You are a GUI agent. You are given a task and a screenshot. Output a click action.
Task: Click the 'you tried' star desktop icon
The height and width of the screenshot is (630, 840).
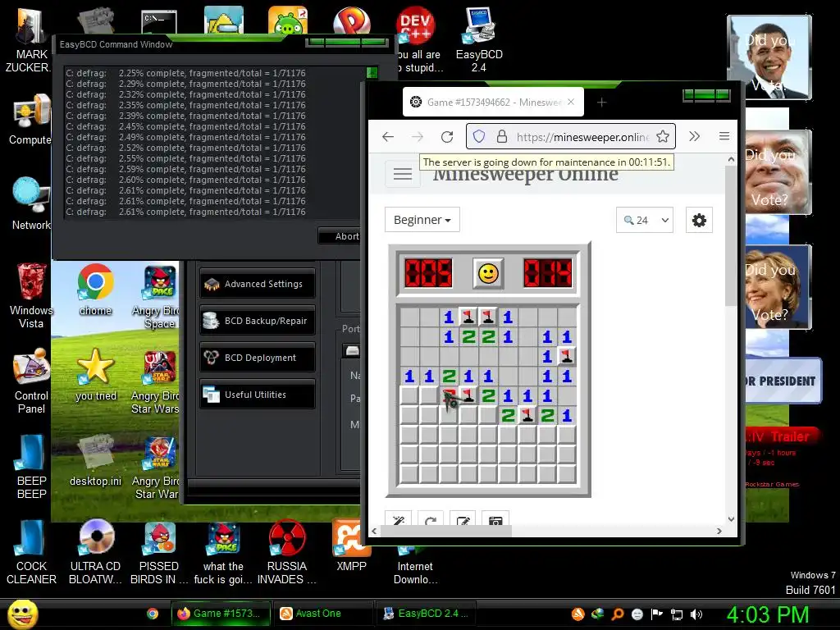point(95,374)
